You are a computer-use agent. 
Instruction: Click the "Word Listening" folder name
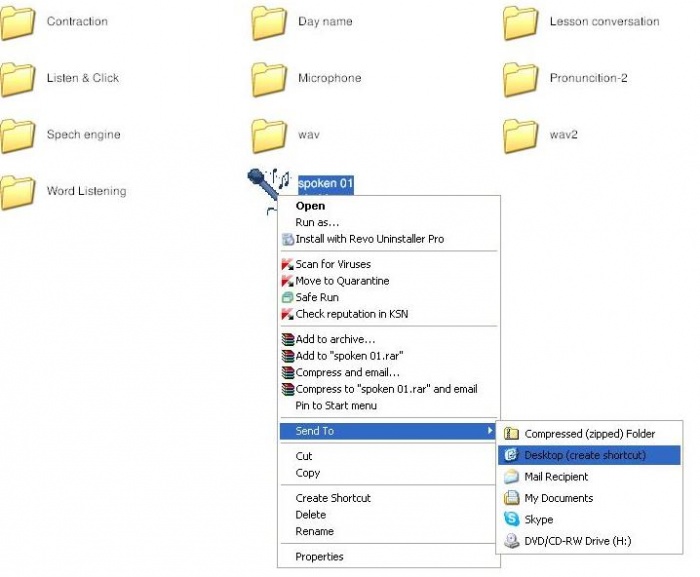point(86,191)
